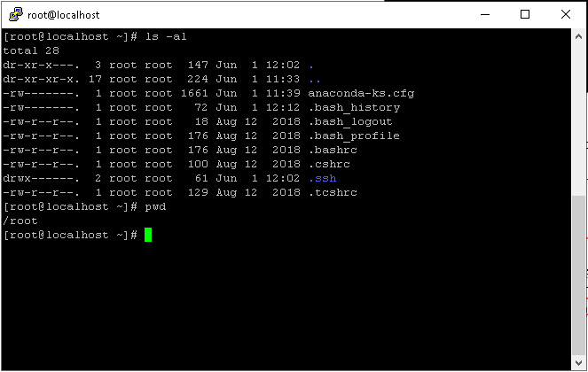Minimize the root@localhost terminal window

tap(485, 14)
